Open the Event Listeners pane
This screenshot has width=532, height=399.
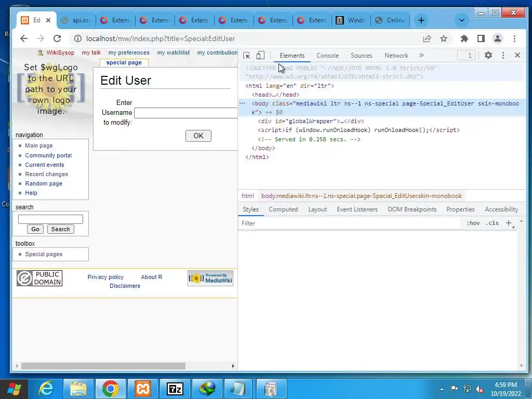[357, 209]
